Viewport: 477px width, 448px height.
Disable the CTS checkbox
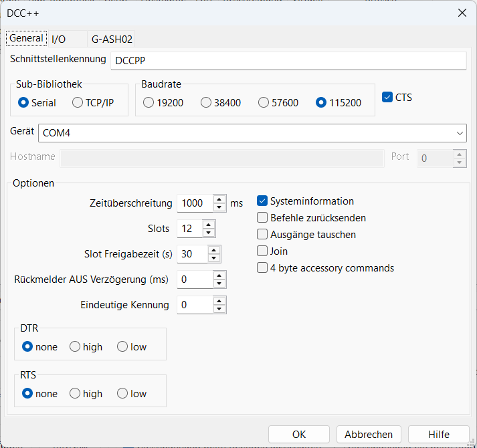click(387, 98)
